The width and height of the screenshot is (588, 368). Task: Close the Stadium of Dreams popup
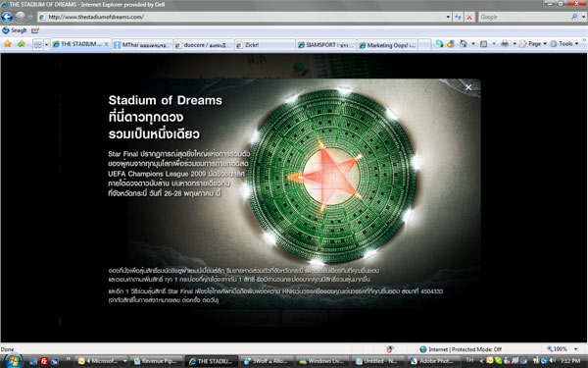click(468, 87)
